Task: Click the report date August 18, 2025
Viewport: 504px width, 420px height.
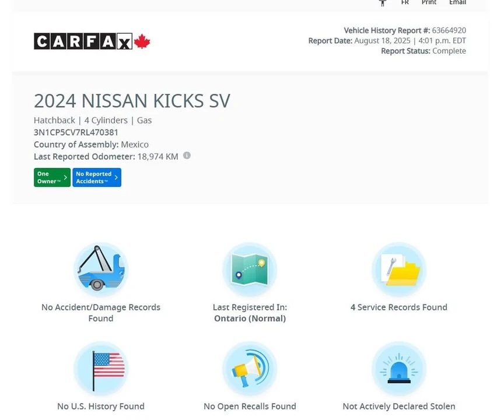Action: click(x=383, y=41)
